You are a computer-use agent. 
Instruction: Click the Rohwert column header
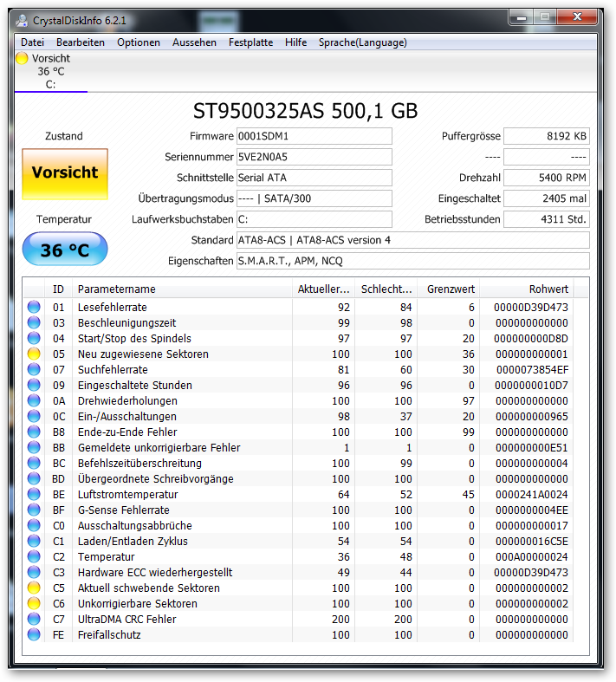click(527, 289)
